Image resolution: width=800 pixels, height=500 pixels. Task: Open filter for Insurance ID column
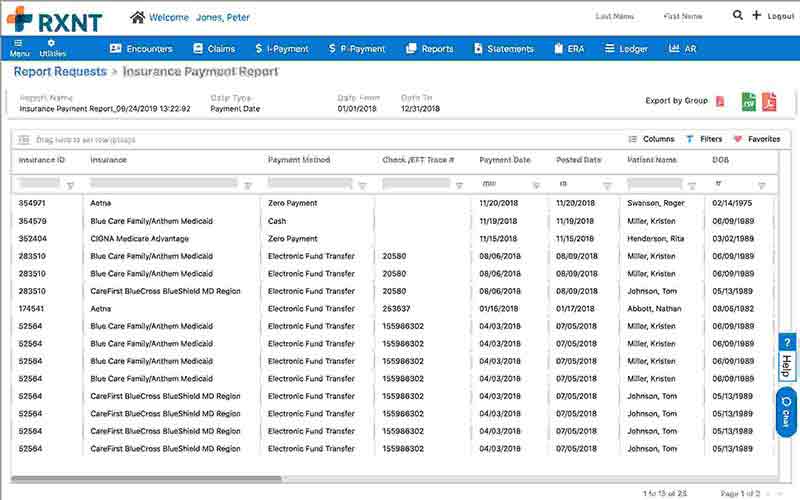tap(70, 185)
